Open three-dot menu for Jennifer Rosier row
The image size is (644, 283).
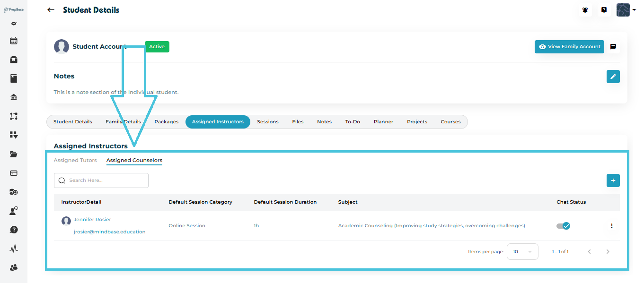[612, 226]
